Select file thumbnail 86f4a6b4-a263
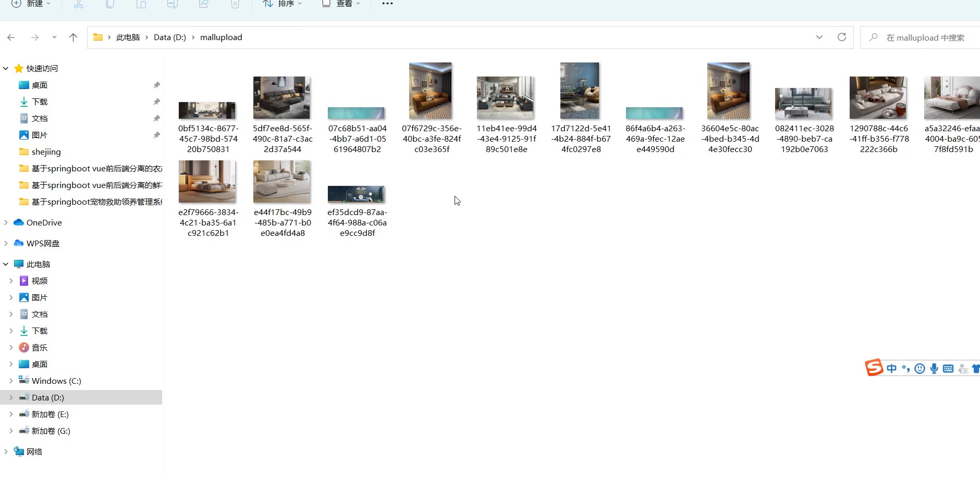The height and width of the screenshot is (477, 980). coord(655,113)
